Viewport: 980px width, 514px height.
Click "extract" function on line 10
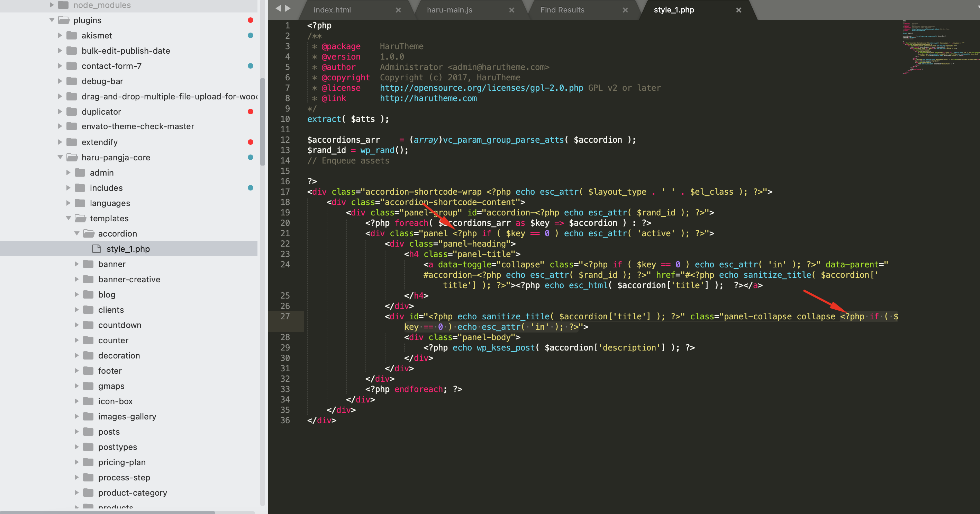click(324, 119)
